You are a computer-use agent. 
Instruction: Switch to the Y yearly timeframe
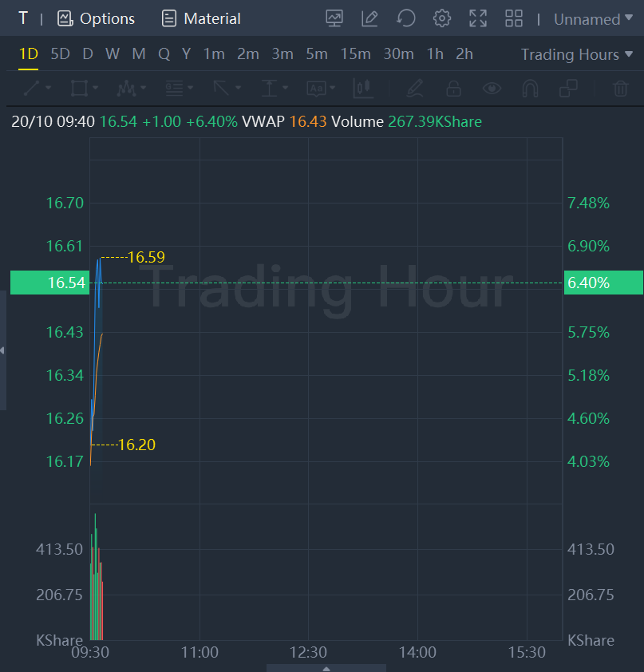tap(187, 54)
